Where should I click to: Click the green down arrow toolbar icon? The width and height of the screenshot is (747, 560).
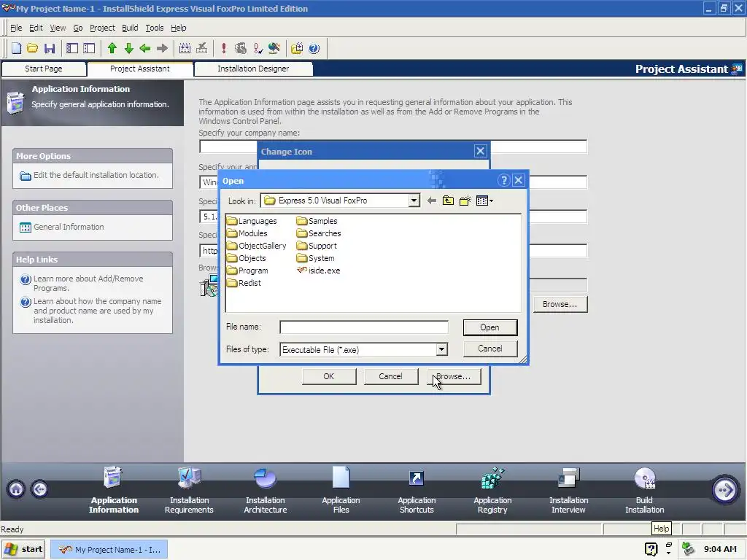click(128, 48)
